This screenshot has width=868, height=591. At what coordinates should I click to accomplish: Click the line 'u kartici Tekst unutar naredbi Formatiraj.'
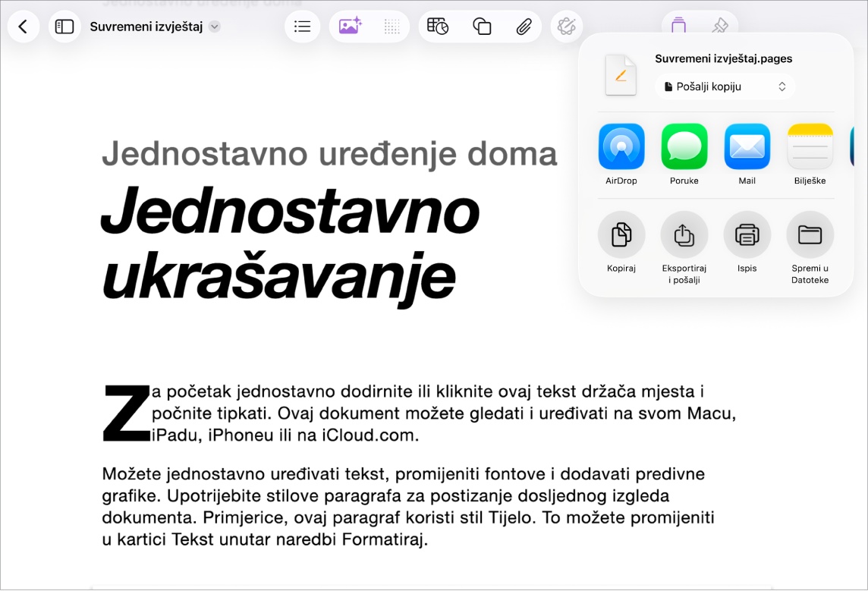[265, 539]
